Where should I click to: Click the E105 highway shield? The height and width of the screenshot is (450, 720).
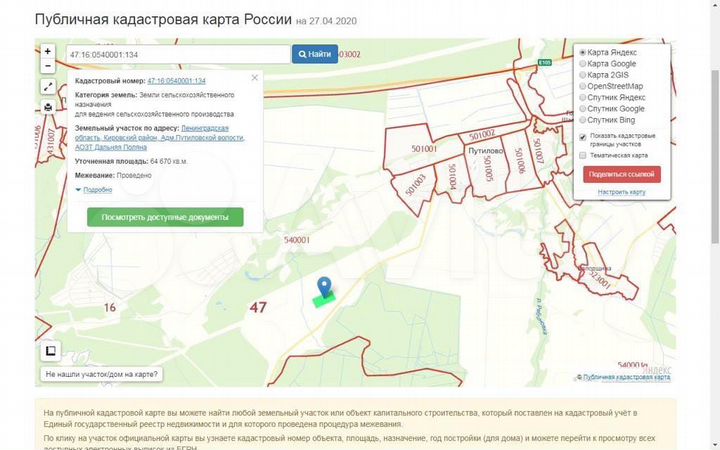545,62
